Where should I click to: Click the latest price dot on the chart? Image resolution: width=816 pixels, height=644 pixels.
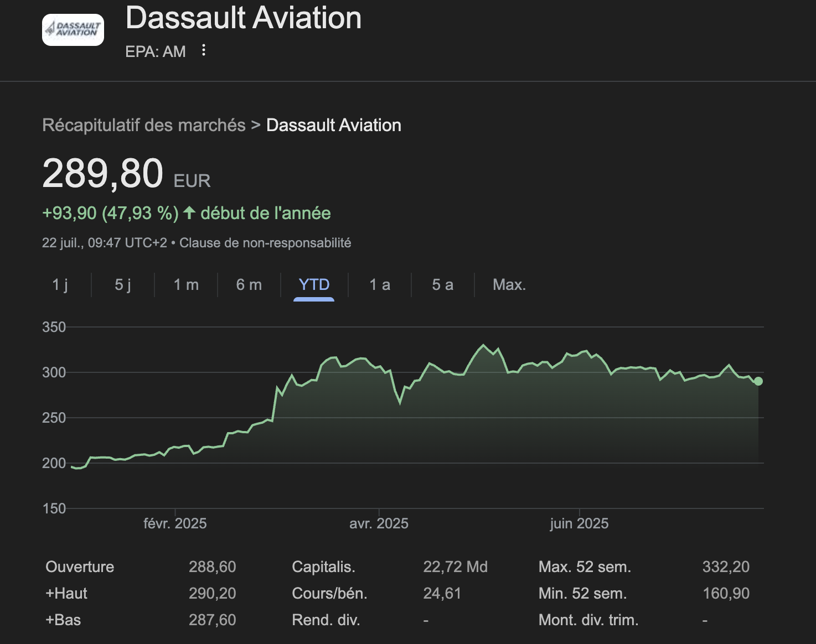[758, 381]
